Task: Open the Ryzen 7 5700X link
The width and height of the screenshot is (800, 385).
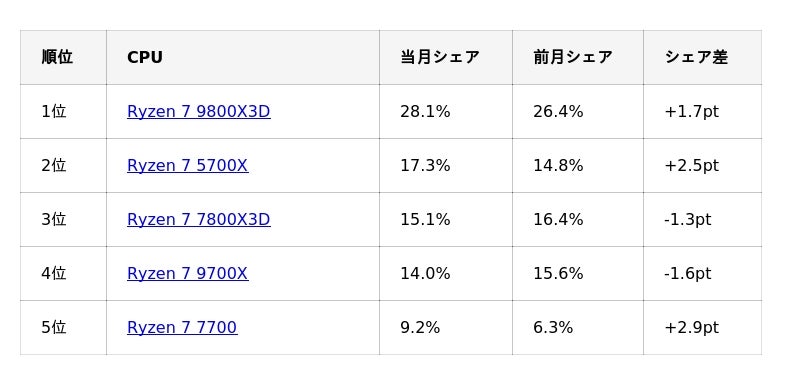Action: pyautogui.click(x=188, y=166)
